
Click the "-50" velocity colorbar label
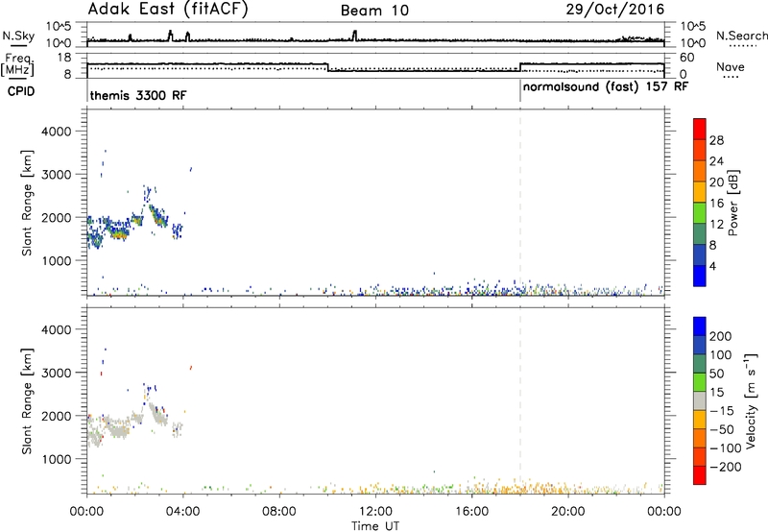point(722,429)
